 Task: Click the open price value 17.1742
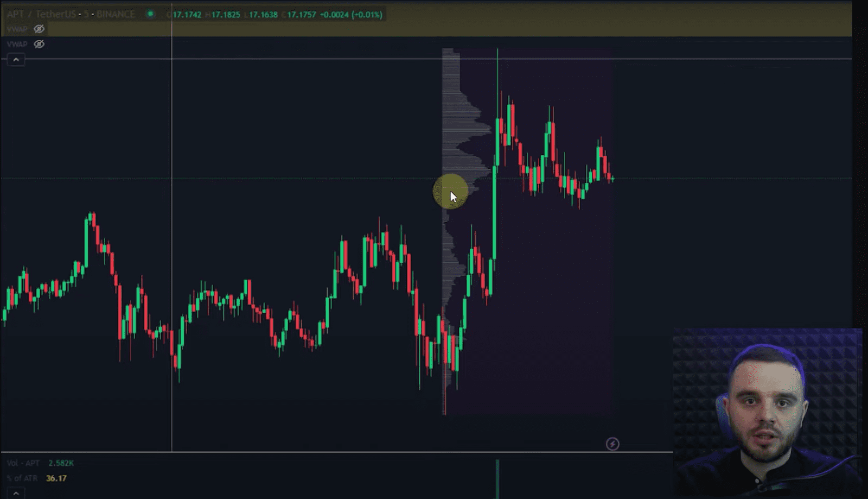187,15
